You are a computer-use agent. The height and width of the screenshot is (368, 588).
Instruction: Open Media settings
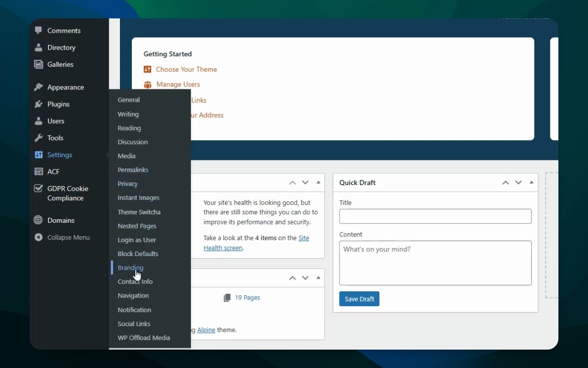pos(127,156)
